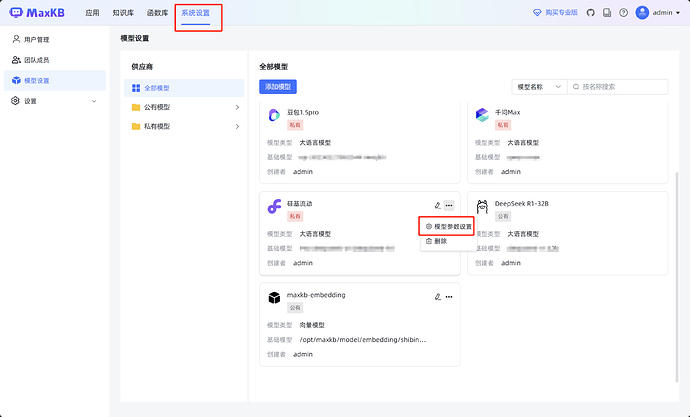Click the 私有模型 folder icon
The width and height of the screenshot is (690, 417).
tap(136, 127)
